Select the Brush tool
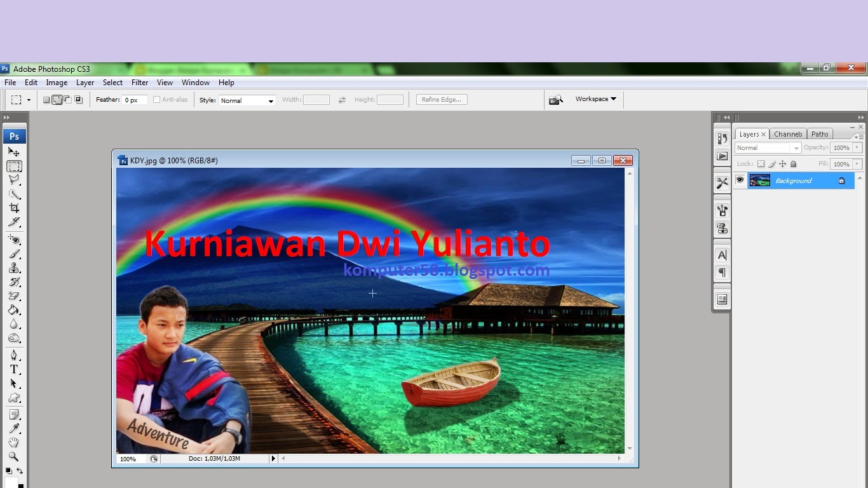868x488 pixels. tap(15, 254)
